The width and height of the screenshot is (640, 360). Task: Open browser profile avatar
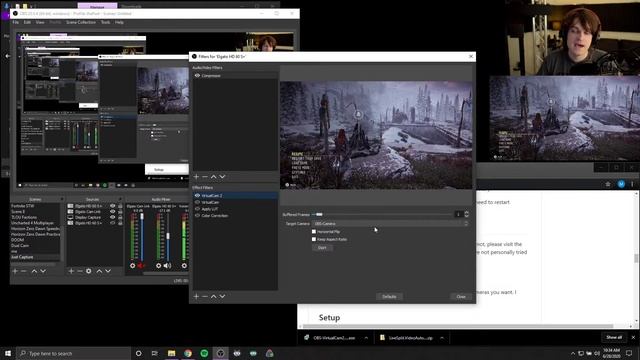(621, 184)
